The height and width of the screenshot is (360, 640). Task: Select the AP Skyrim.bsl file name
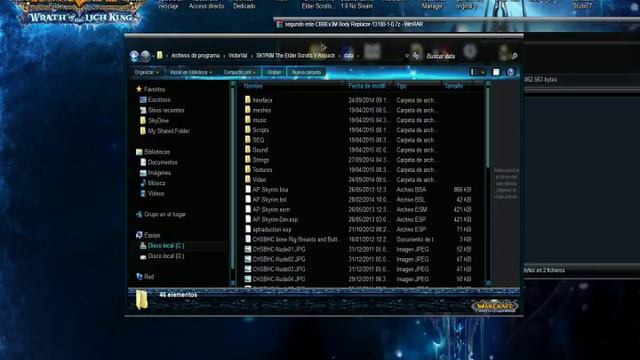coord(269,199)
